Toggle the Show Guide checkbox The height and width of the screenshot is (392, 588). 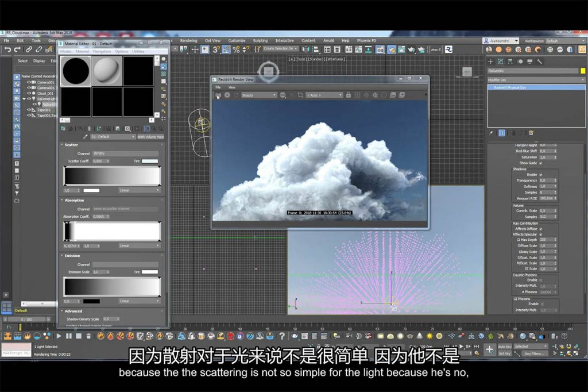(x=541, y=163)
